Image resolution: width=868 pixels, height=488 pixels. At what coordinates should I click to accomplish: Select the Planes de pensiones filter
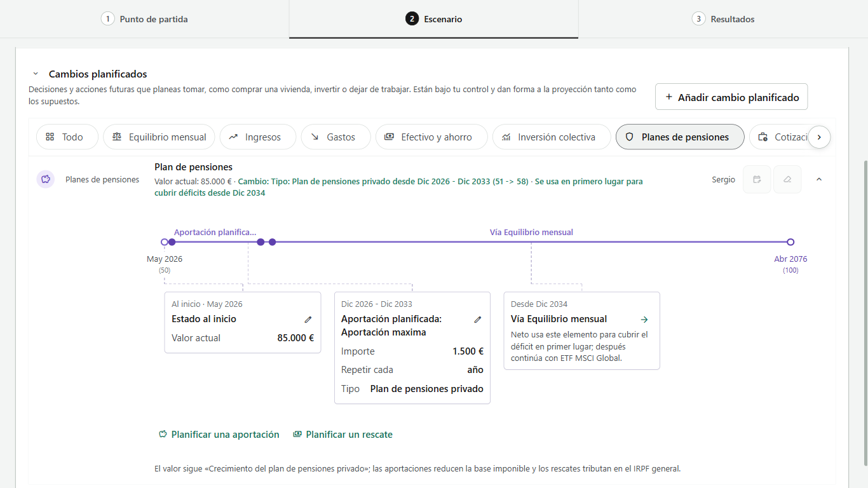pos(680,137)
